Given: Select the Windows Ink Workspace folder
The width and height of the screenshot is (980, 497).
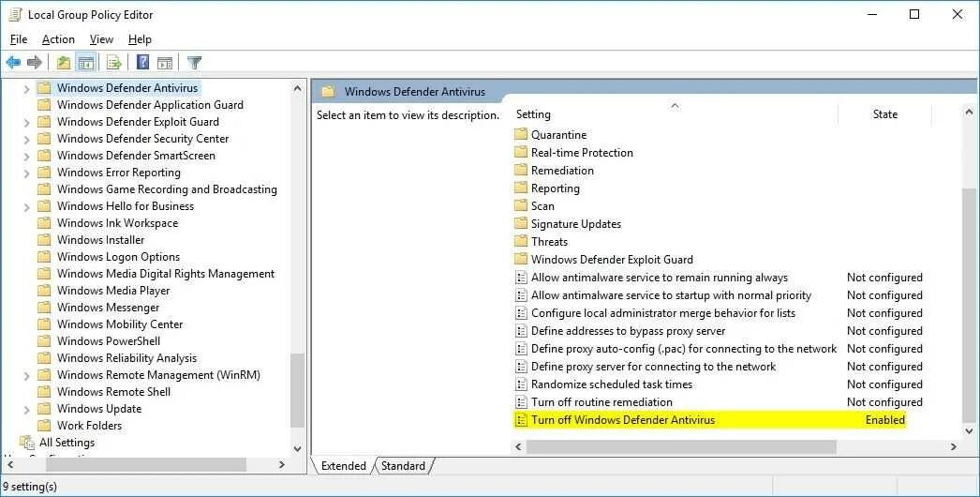Looking at the screenshot, I should tap(117, 223).
